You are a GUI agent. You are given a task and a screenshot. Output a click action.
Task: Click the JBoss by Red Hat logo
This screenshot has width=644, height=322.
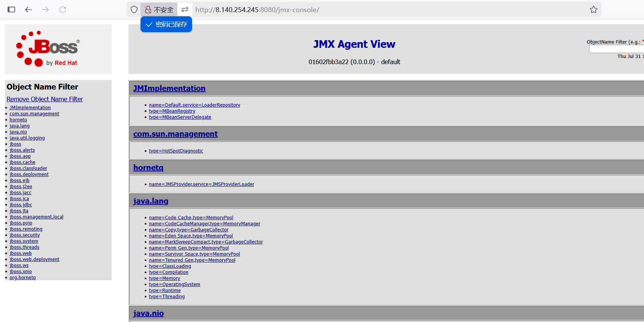coord(48,49)
